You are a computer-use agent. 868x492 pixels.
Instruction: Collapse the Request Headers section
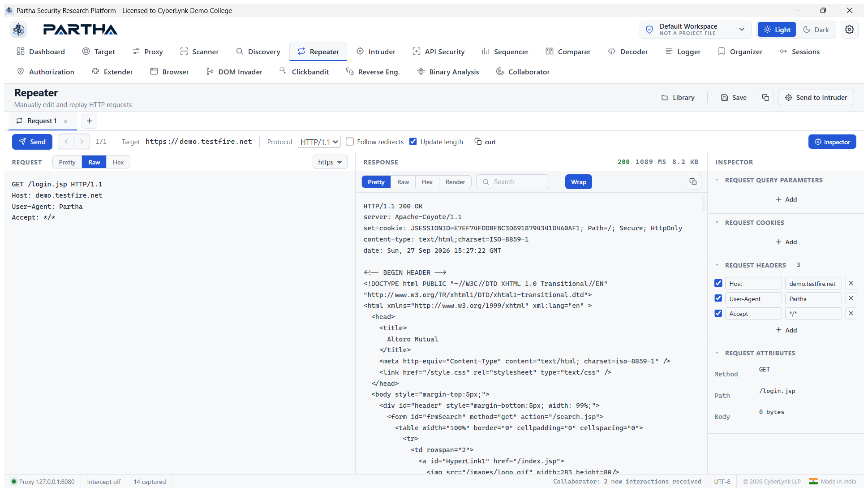717,265
